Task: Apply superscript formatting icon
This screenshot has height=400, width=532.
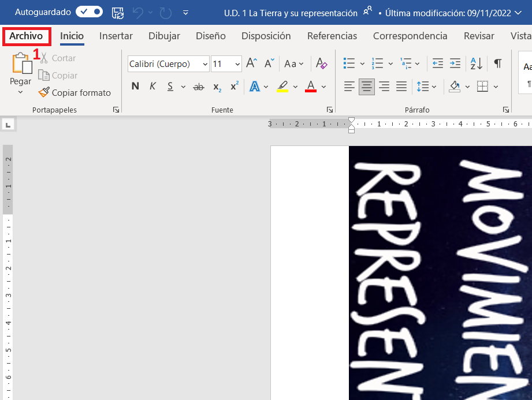Action: pos(234,87)
